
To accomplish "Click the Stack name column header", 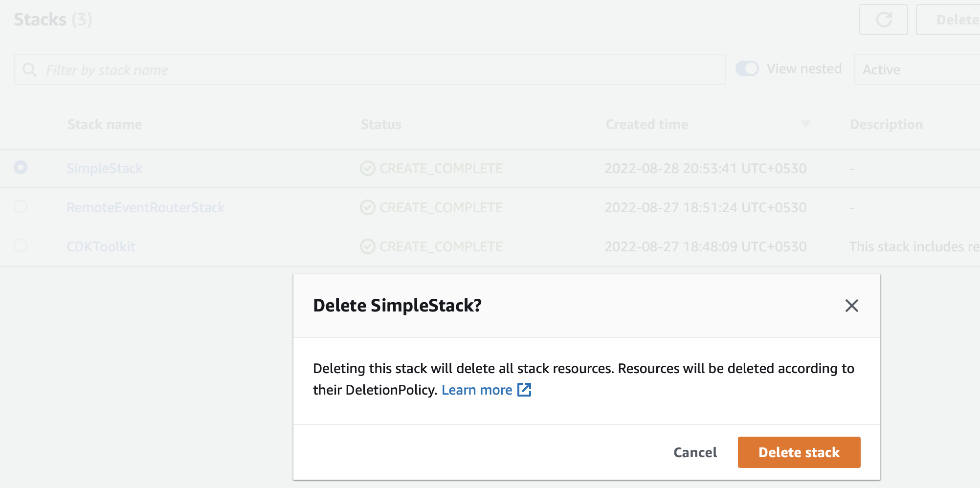I will pyautogui.click(x=105, y=124).
